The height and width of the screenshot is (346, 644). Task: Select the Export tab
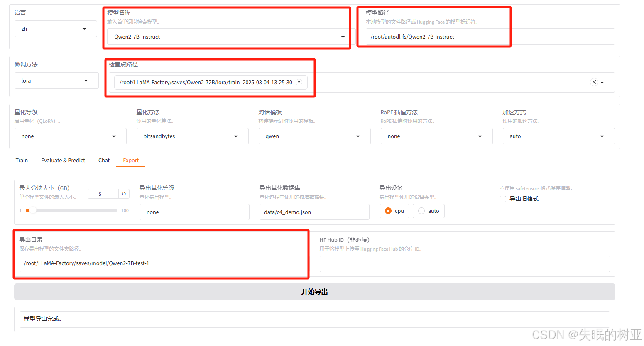[131, 160]
